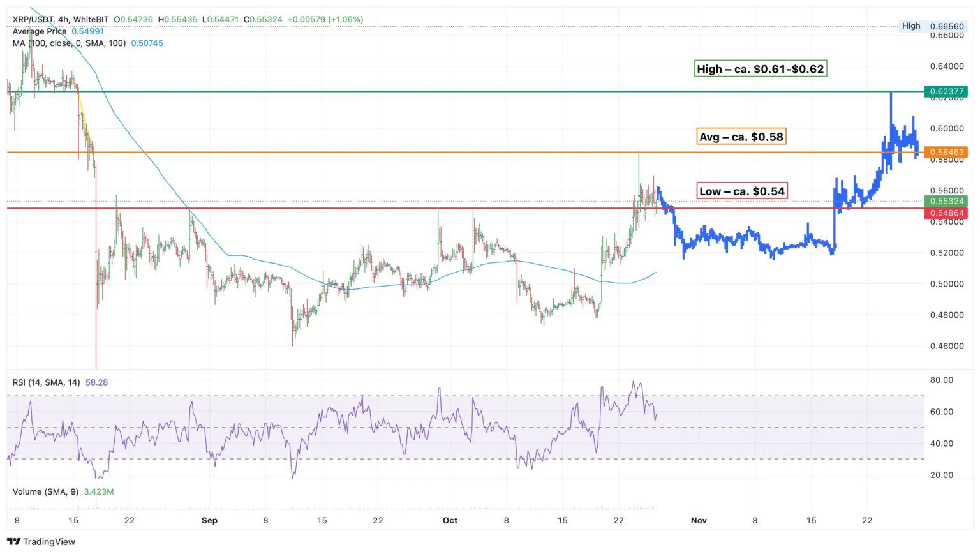
Task: Click the Sep label on time axis
Action: click(x=209, y=521)
